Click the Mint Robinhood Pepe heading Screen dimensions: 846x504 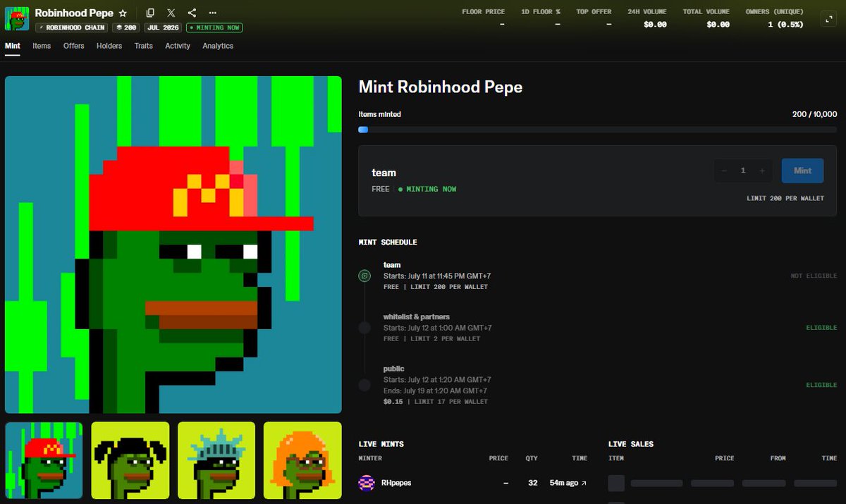pyautogui.click(x=441, y=87)
